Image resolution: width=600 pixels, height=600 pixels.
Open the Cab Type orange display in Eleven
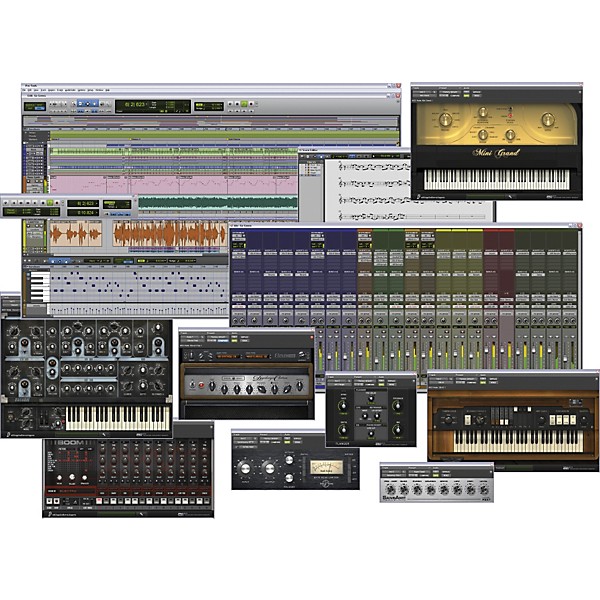pyautogui.click(x=257, y=357)
